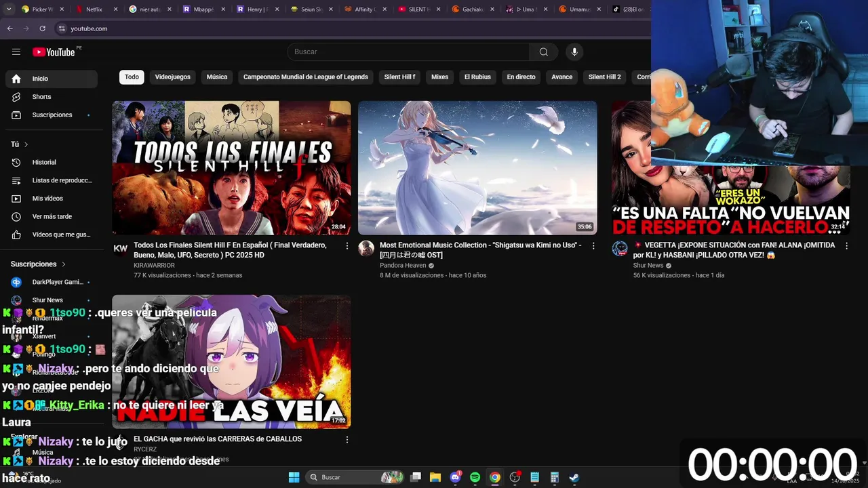The width and height of the screenshot is (868, 488).
Task: View site information icon in address bar
Action: point(61,28)
